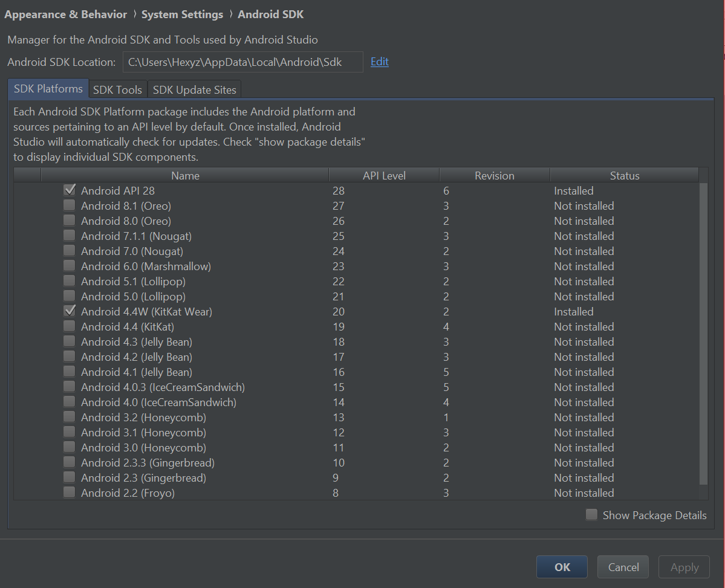Click the Edit link for SDK location
Viewport: 725px width, 588px height.
379,62
